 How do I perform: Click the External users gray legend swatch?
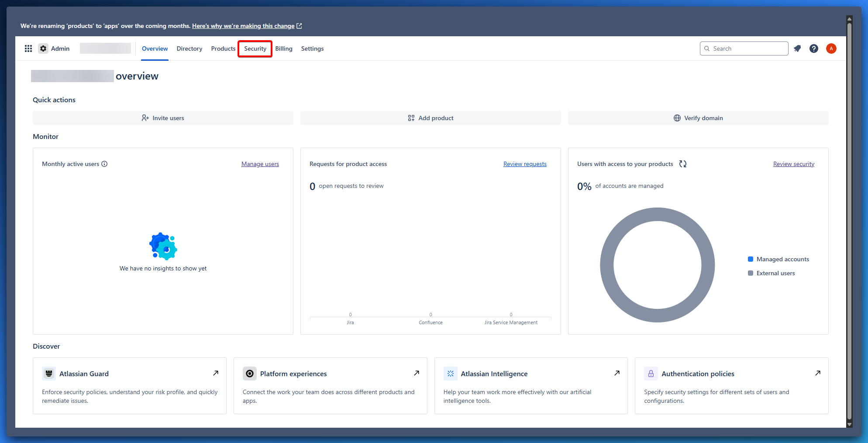(751, 273)
